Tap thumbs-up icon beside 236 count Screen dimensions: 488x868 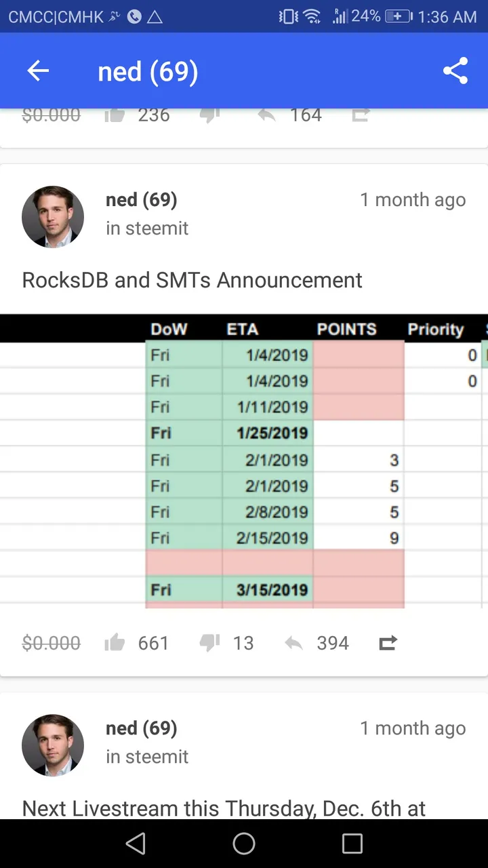115,115
